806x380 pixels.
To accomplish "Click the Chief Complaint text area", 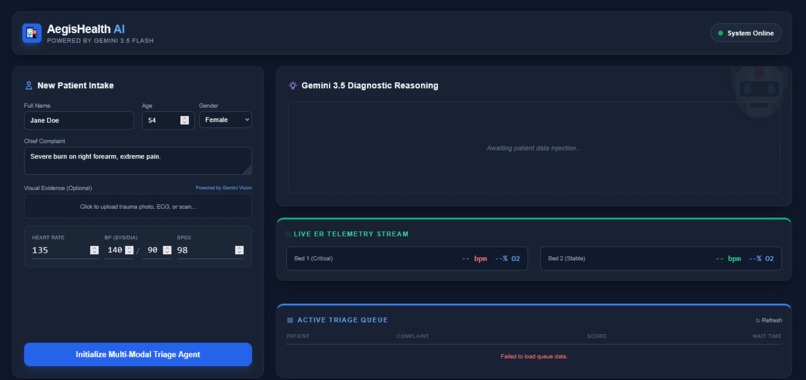I will (x=138, y=161).
